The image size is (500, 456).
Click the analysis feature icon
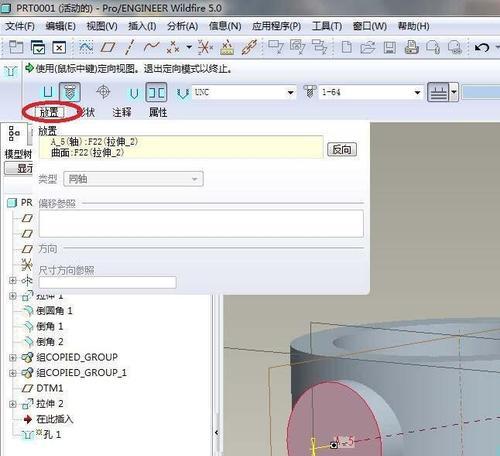click(x=227, y=48)
